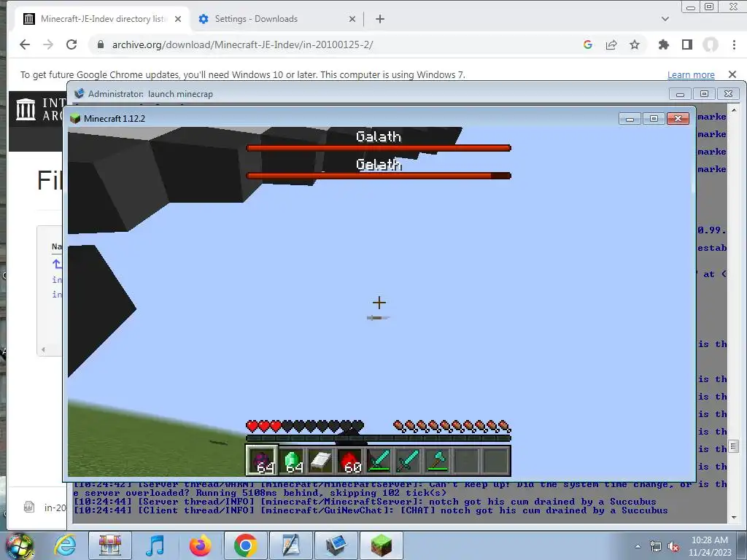Switch to the Settings - Downloads tab
The height and width of the screenshot is (560, 747).
[277, 19]
